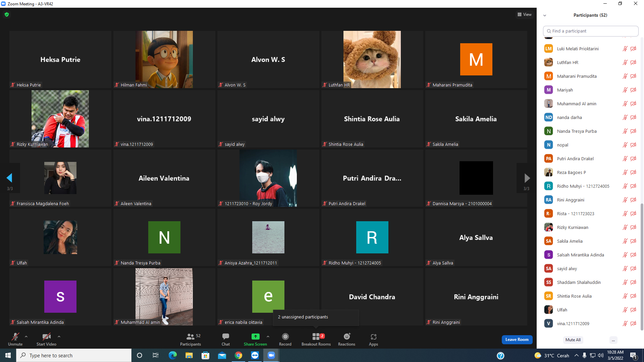The width and height of the screenshot is (644, 362).
Task: Click Luthfan HR avatar in participants list
Action: [x=549, y=62]
